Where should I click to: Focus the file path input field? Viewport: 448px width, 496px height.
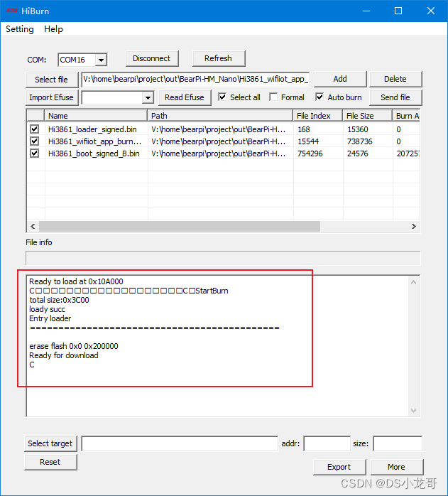(x=195, y=79)
